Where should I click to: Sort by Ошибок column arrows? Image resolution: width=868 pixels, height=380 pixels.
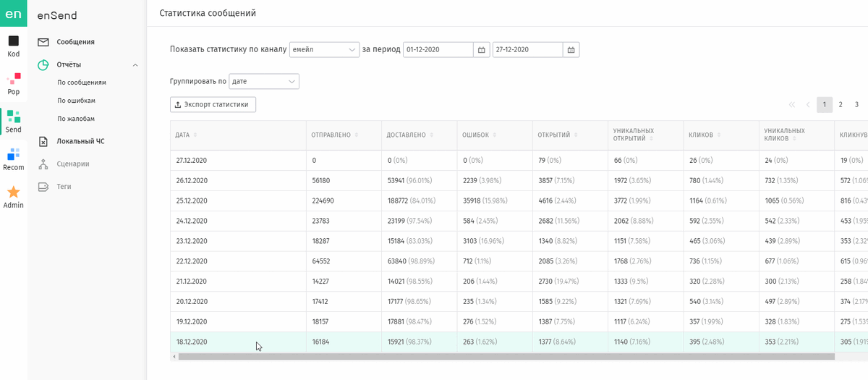pyautogui.click(x=495, y=135)
